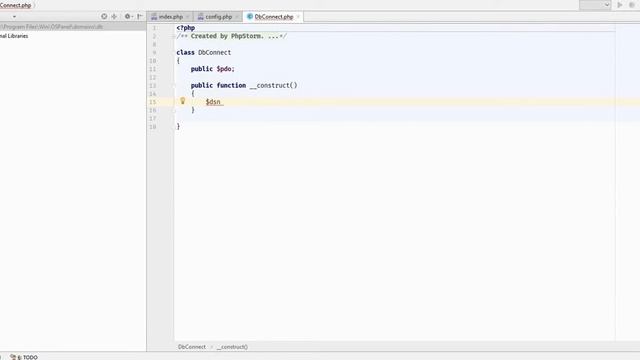Click the <?php opening tag
The width and height of the screenshot is (640, 360).
[186, 28]
